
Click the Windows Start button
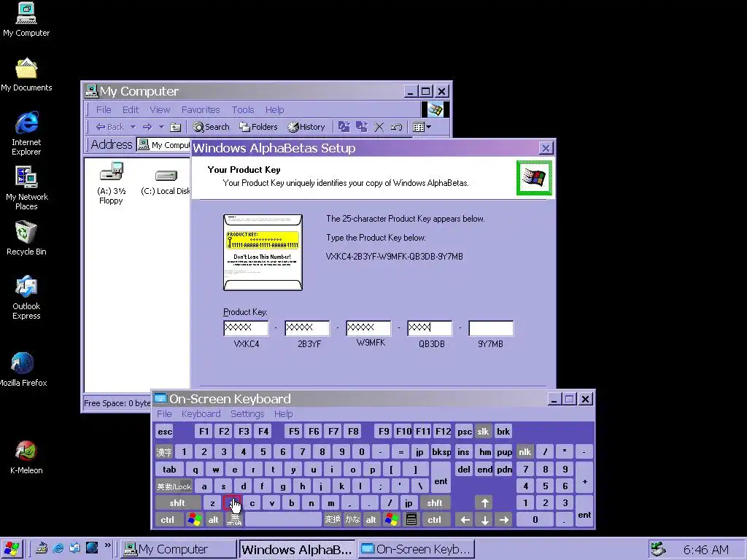(12, 549)
